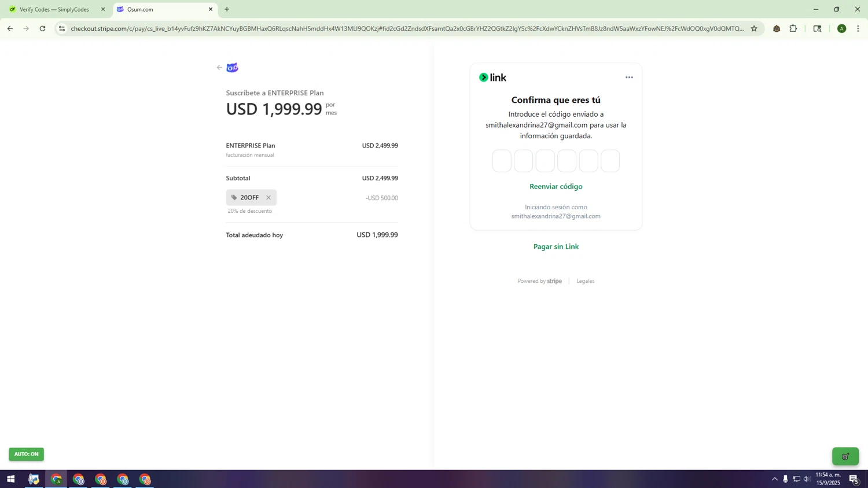Click the green shopping cart floating button

(845, 457)
